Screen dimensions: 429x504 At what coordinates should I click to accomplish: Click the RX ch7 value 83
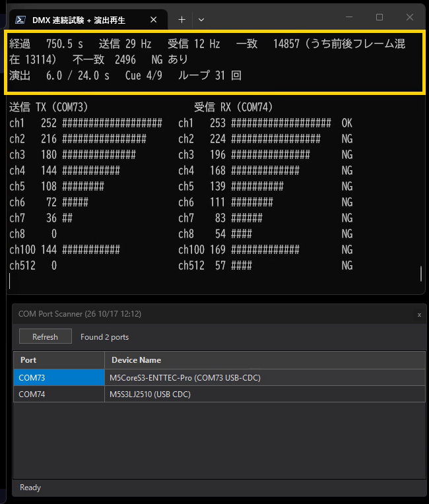(220, 218)
